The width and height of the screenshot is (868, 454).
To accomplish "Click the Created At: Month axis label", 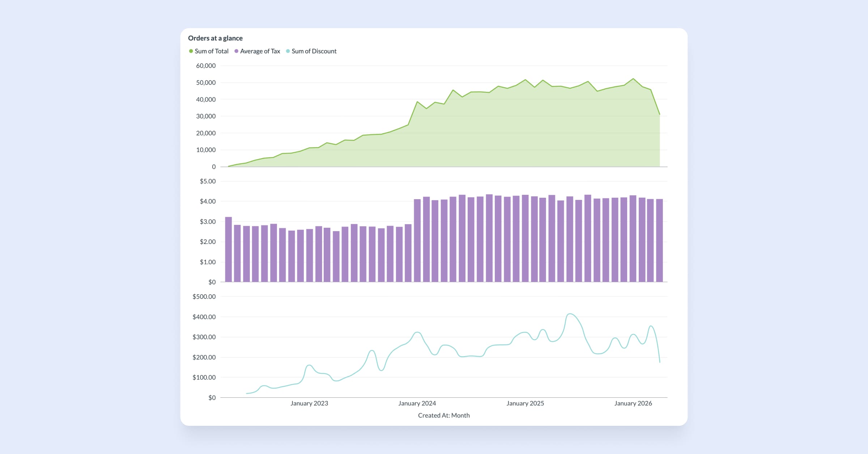I will pyautogui.click(x=444, y=415).
